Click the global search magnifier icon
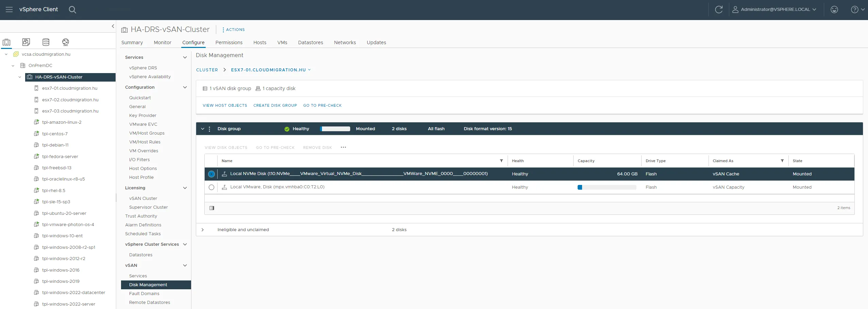868x309 pixels. [x=72, y=10]
